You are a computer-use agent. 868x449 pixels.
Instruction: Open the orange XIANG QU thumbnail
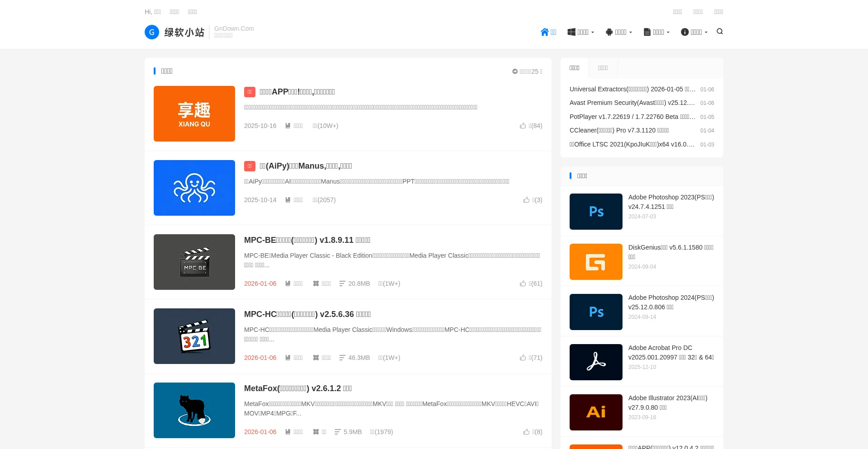pyautogui.click(x=194, y=113)
